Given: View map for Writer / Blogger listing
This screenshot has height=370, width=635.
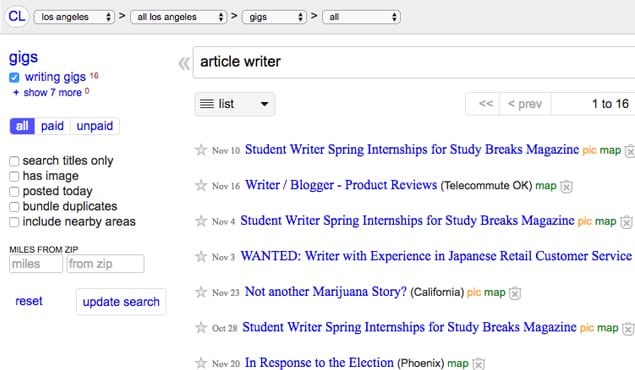Looking at the screenshot, I should tap(546, 186).
